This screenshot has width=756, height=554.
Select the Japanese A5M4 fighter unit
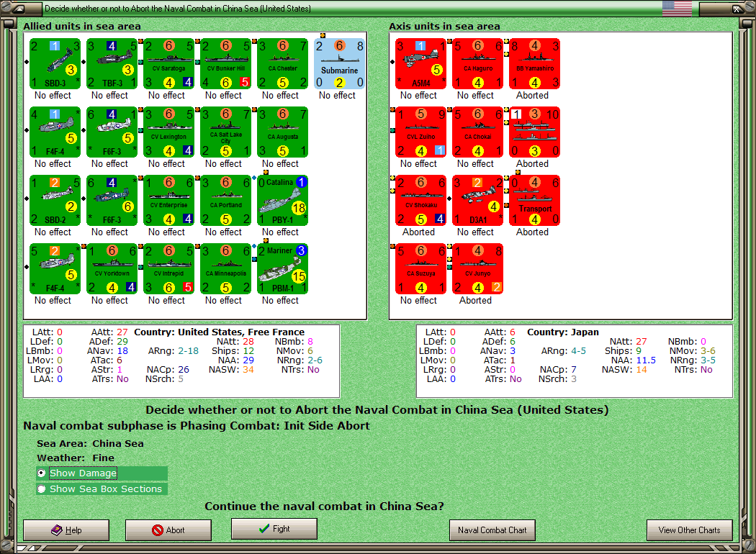[421, 64]
